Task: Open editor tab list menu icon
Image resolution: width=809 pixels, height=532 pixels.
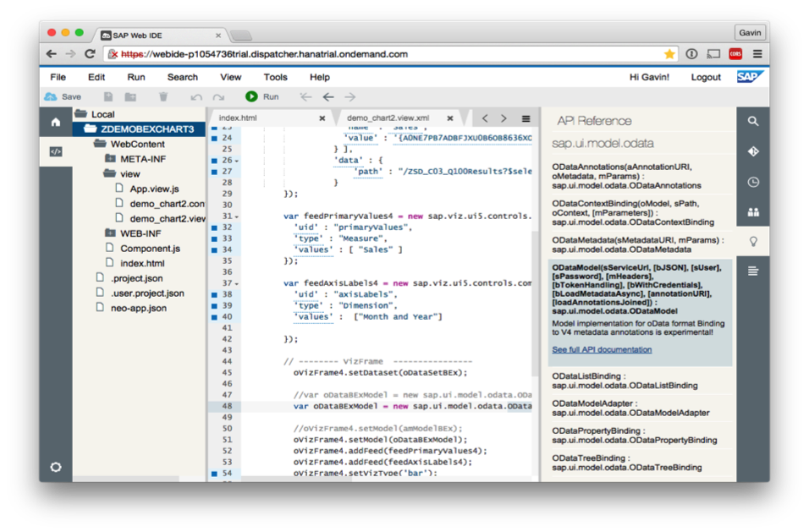Action: (526, 118)
